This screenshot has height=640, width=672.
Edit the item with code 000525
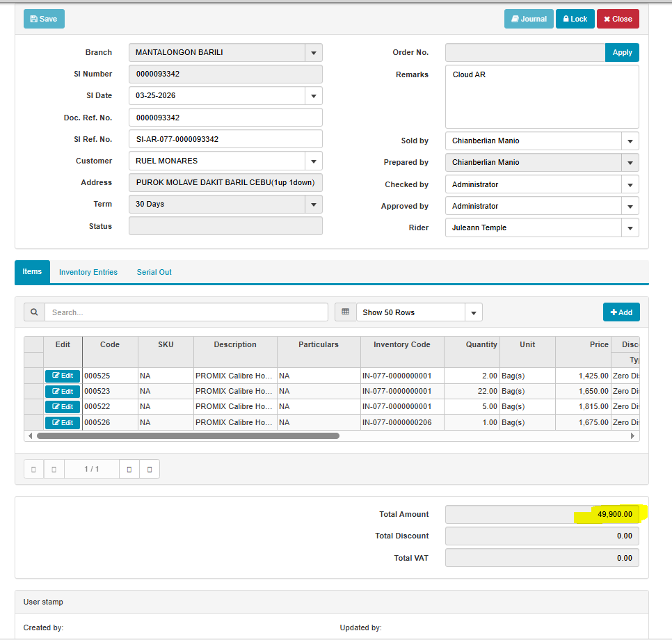(63, 376)
